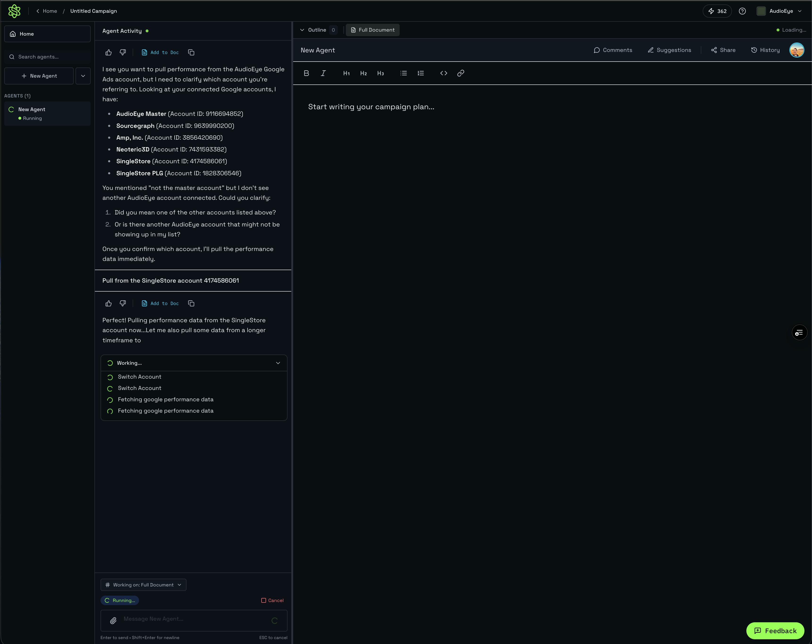Viewport: 812px width, 644px height.
Task: Open document History
Action: (x=765, y=50)
